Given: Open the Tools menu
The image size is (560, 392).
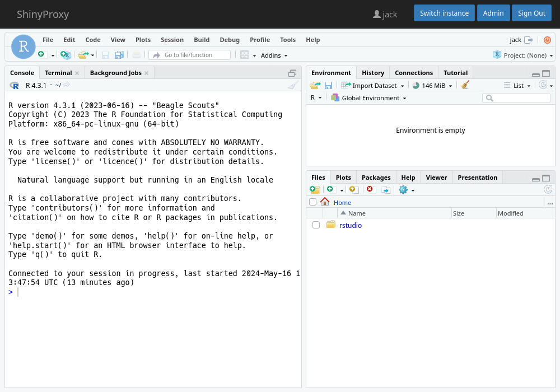Looking at the screenshot, I should pyautogui.click(x=288, y=40).
